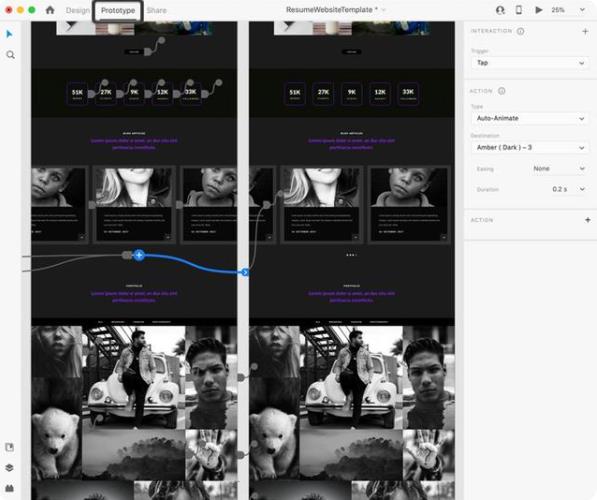Open the Duration 0.2 s dropdown
Viewport: 597px width, 500px height.
click(x=568, y=189)
